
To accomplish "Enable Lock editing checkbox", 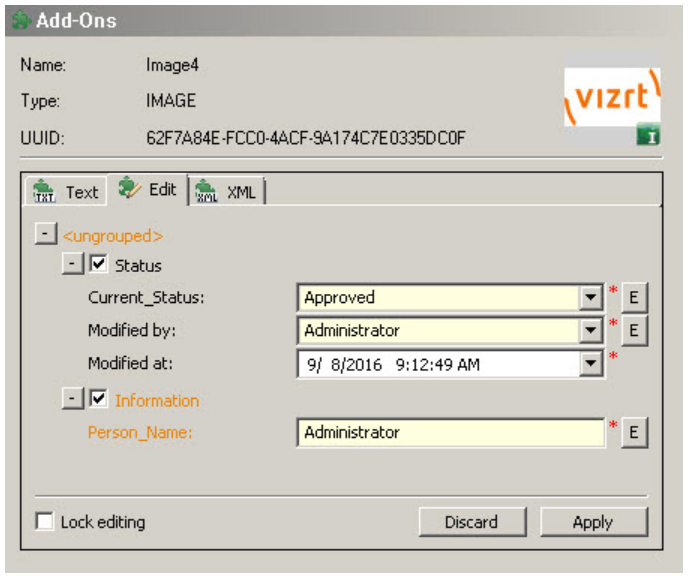I will point(45,522).
